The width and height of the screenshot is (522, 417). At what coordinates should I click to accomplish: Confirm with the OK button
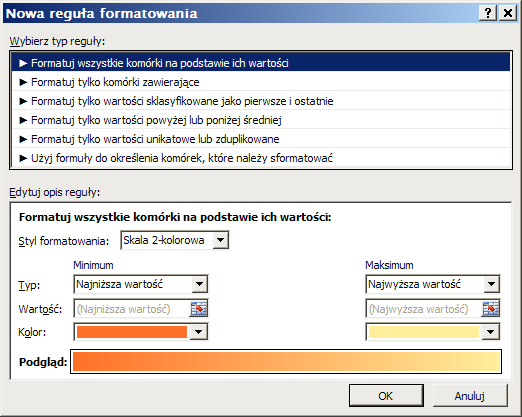tap(386, 396)
